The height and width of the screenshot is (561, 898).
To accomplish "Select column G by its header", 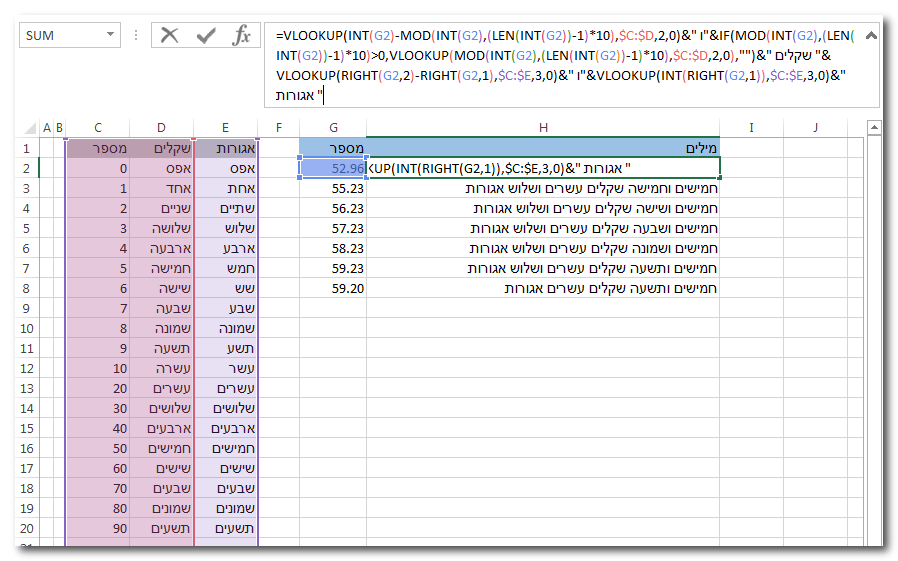I will [332, 127].
